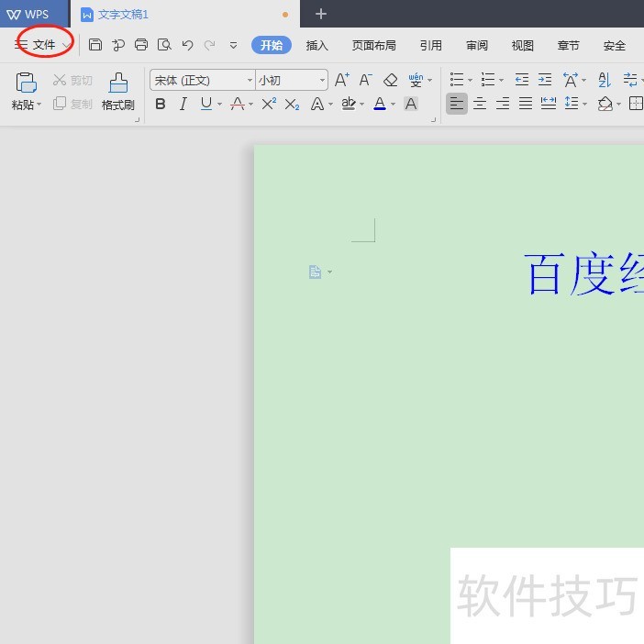Align text left
The image size is (644, 644).
(457, 104)
